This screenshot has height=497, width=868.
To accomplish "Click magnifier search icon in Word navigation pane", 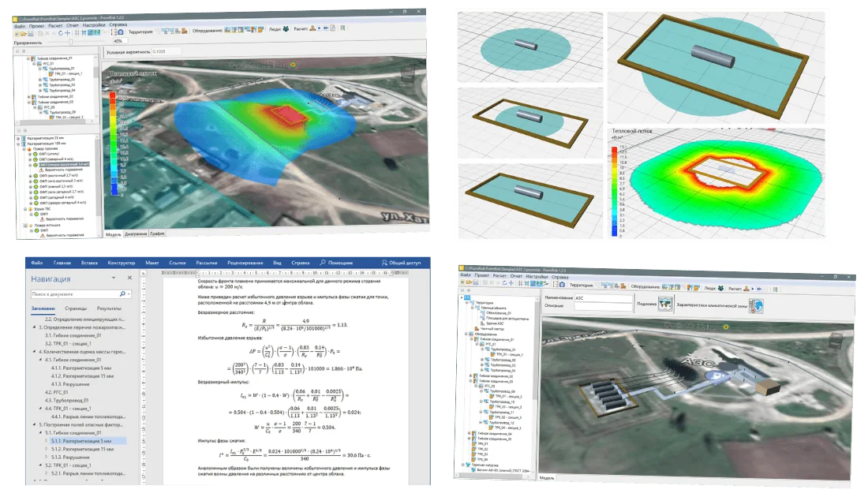I will tap(122, 294).
